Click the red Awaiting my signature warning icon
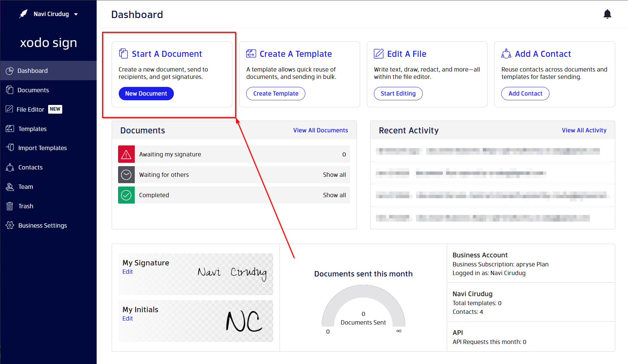The height and width of the screenshot is (364, 628). coord(126,154)
